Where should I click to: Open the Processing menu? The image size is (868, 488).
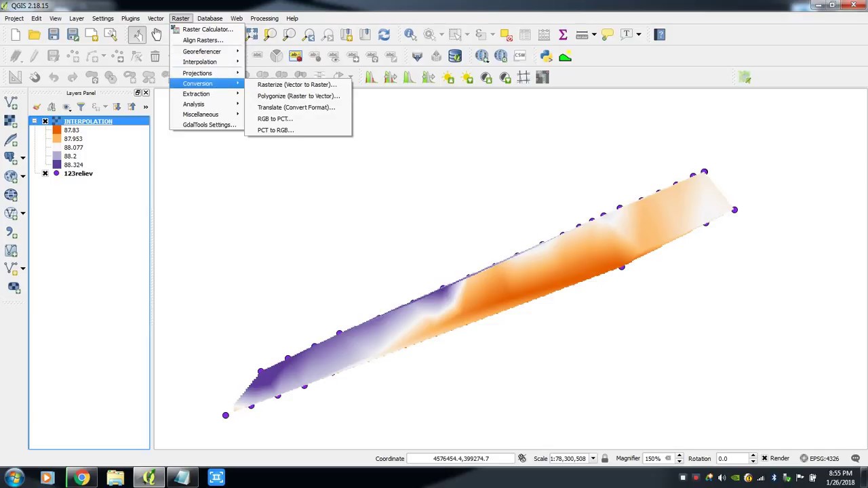pyautogui.click(x=264, y=18)
